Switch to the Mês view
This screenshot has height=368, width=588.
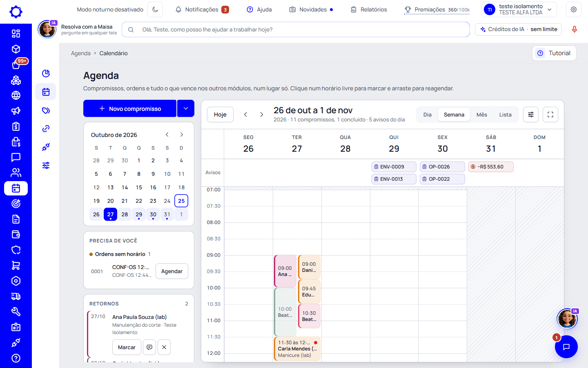[482, 114]
